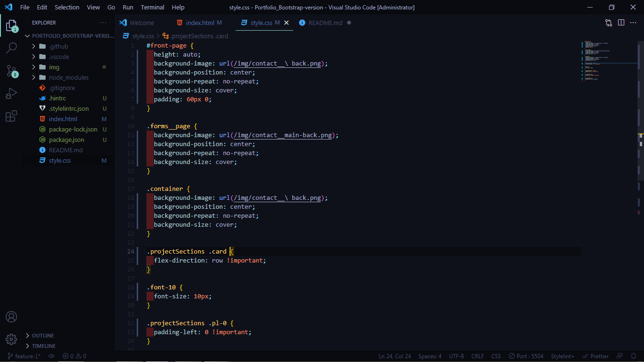Click Synchronize Changes cloud icon in status bar

[51, 356]
